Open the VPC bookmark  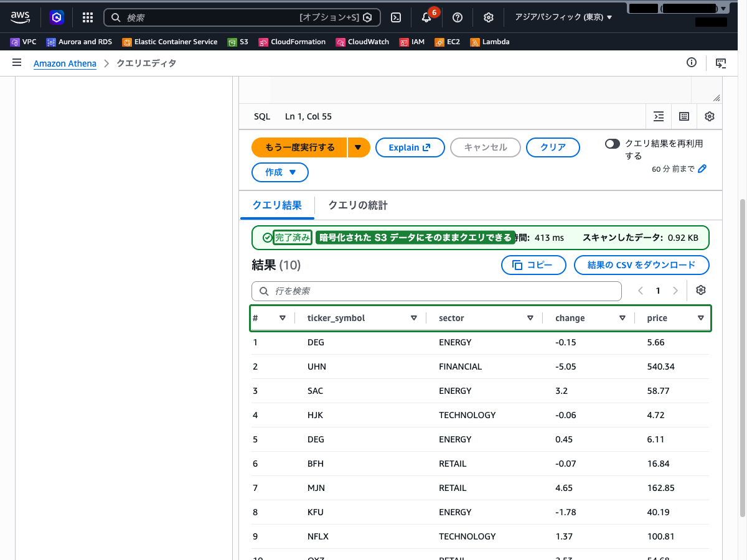24,42
